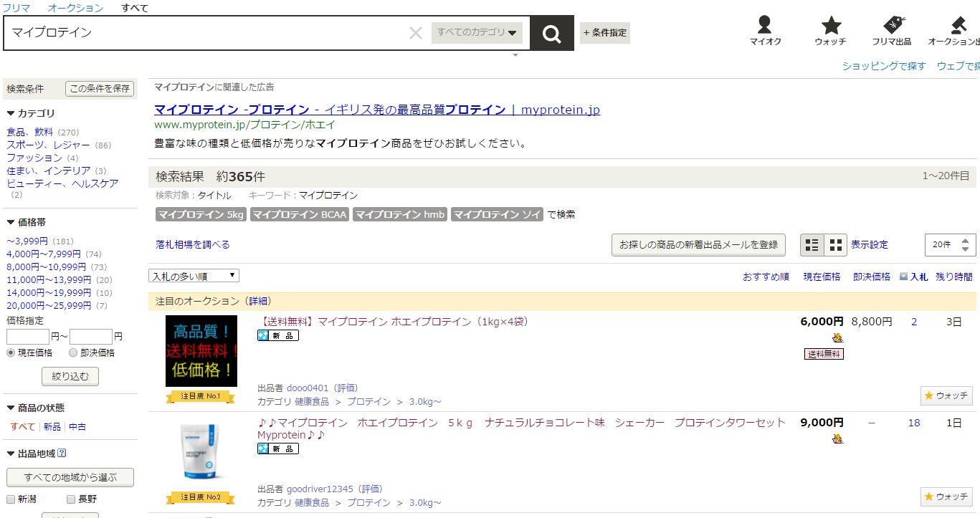Image resolution: width=980 pixels, height=518 pixels.
Task: Select the すべて tab above search
Action: coord(135,8)
